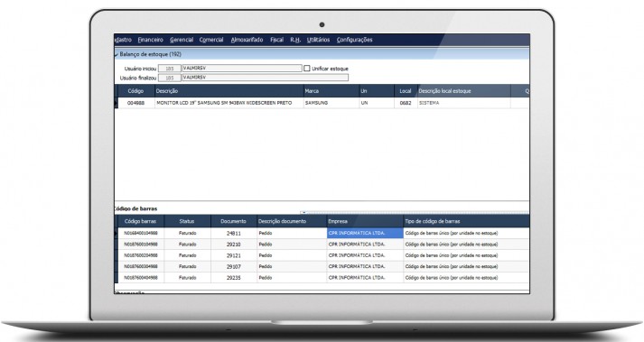The width and height of the screenshot is (644, 342).
Task: Open the Comercial menu
Action: 211,40
